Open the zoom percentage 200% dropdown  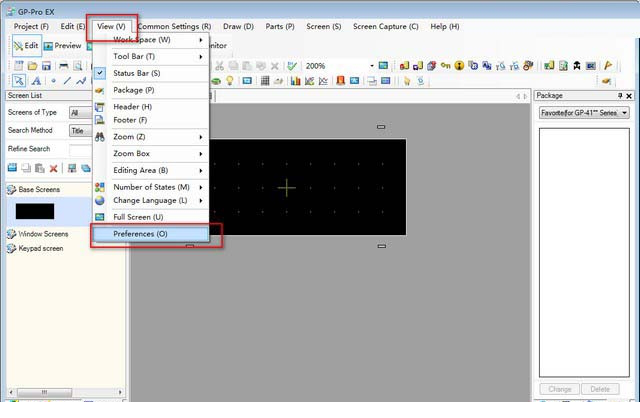pos(372,66)
